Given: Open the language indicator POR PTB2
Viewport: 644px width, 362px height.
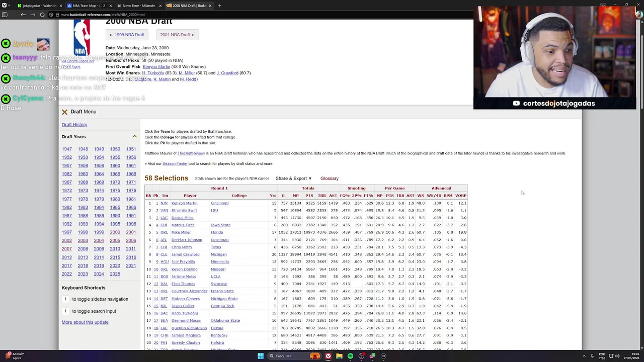Looking at the screenshot, I should point(602,356).
